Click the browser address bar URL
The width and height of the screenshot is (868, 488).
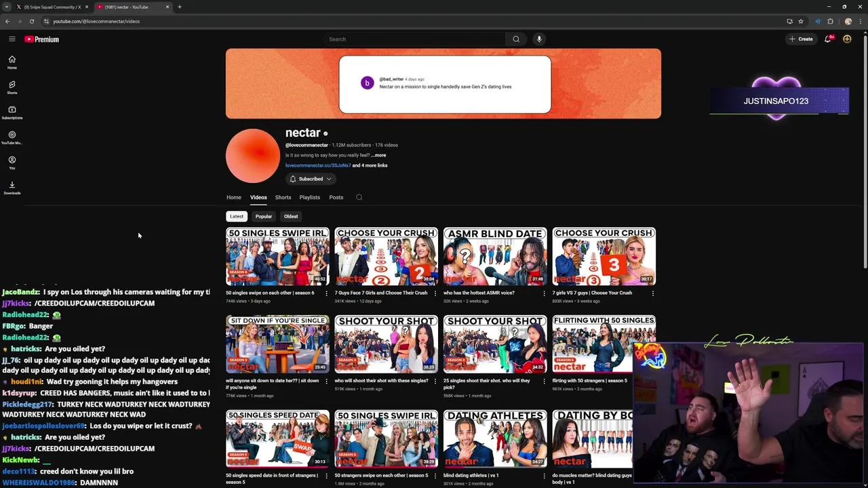point(96,21)
